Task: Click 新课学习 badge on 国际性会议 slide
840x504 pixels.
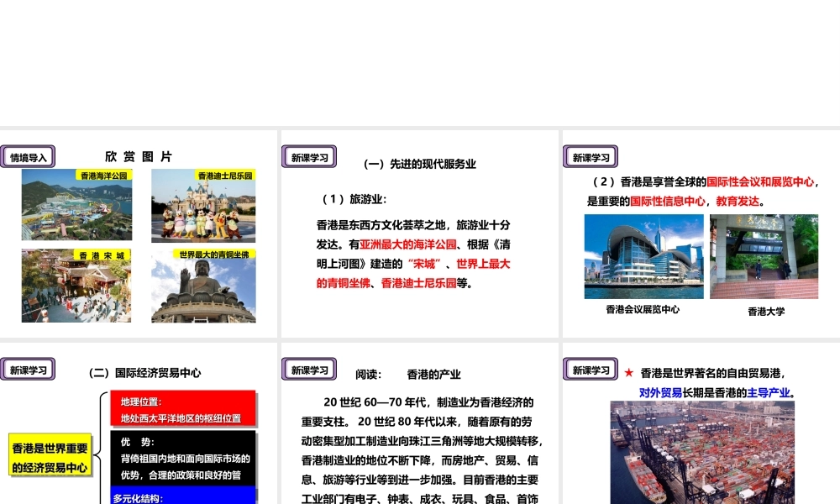Action: click(591, 157)
